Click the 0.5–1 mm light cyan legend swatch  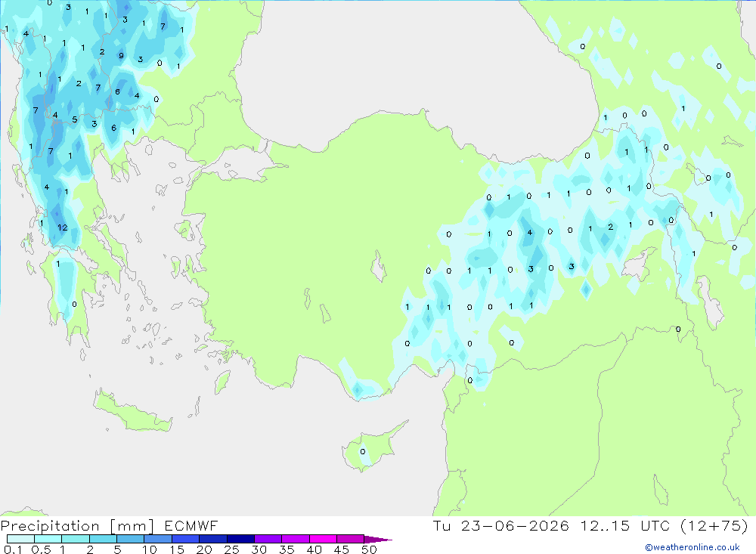click(48, 539)
